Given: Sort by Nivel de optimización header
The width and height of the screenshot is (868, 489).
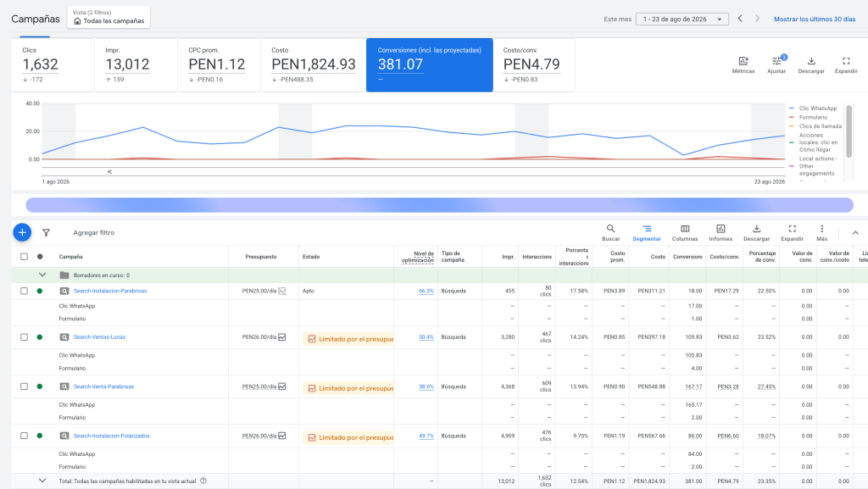Looking at the screenshot, I should [417, 257].
